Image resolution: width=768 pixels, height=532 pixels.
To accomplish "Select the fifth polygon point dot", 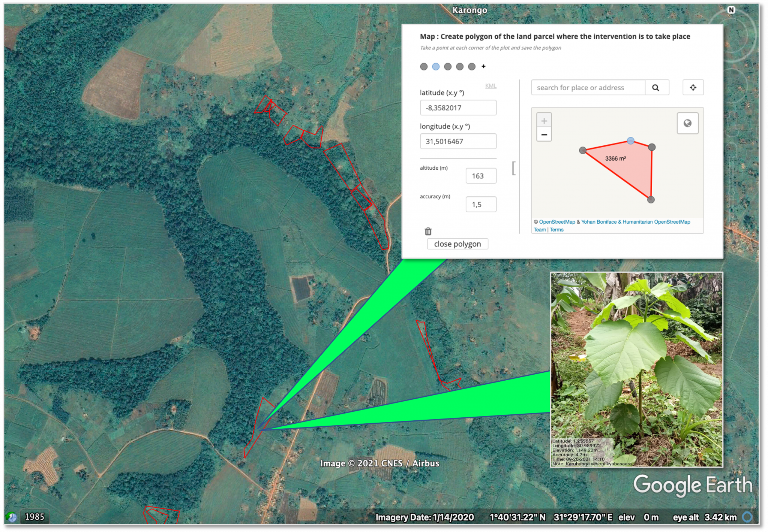I will [x=472, y=67].
